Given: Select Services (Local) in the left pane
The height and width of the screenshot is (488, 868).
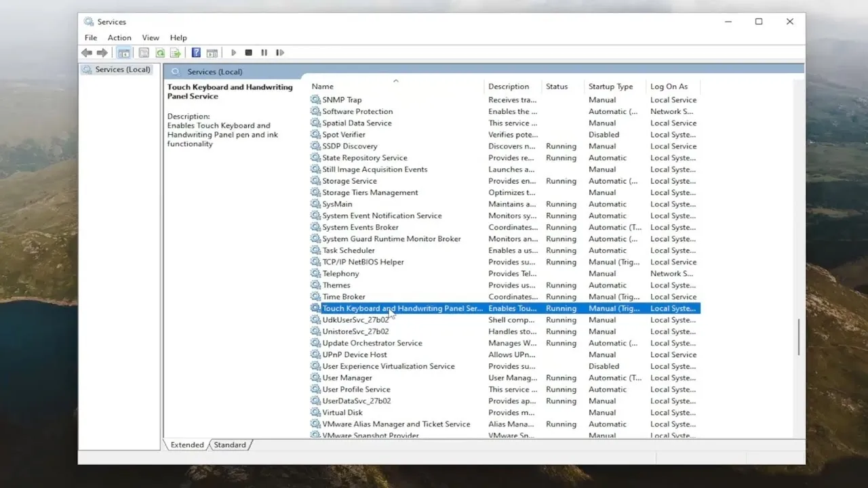Looking at the screenshot, I should pyautogui.click(x=122, y=69).
